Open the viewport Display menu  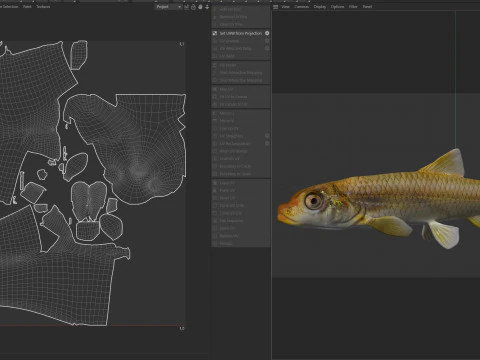(x=320, y=7)
